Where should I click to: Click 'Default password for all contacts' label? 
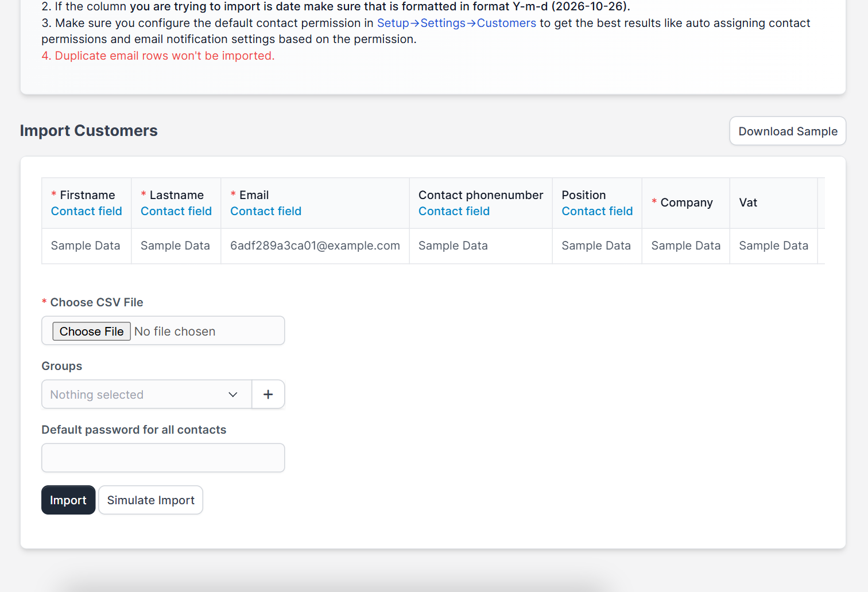pyautogui.click(x=134, y=430)
